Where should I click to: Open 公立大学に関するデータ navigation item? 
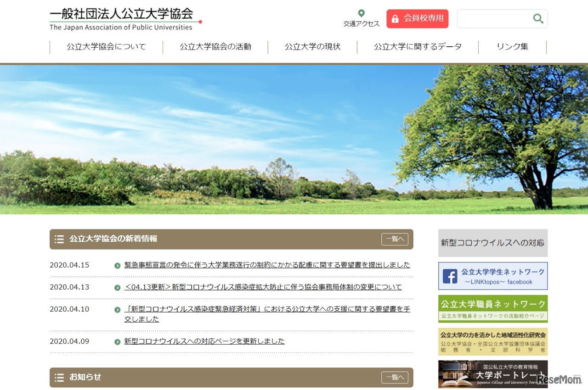pos(417,46)
